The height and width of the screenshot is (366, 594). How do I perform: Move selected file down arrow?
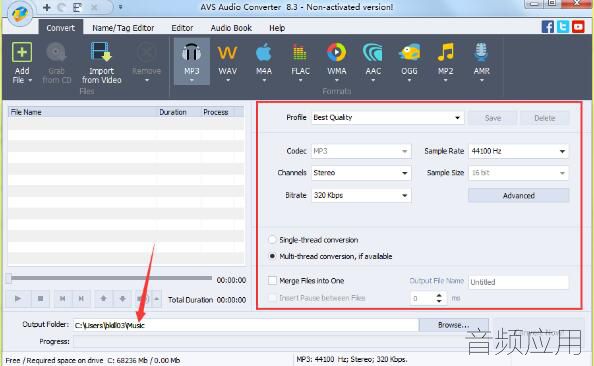(x=122, y=299)
